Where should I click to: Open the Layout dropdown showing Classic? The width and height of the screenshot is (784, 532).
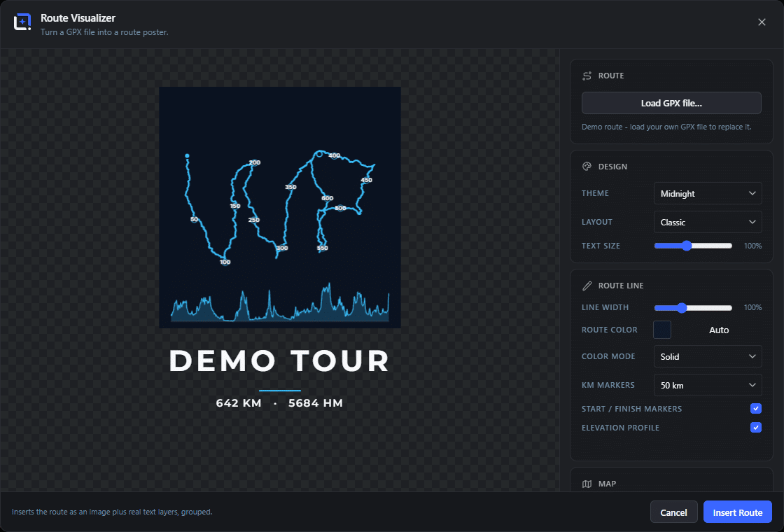pos(708,222)
